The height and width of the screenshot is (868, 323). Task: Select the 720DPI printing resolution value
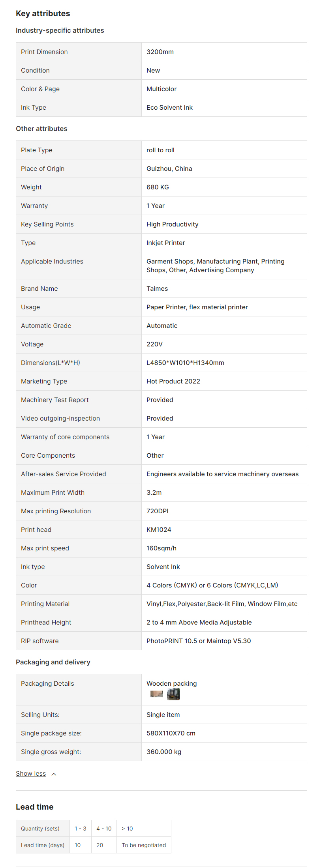click(x=157, y=511)
